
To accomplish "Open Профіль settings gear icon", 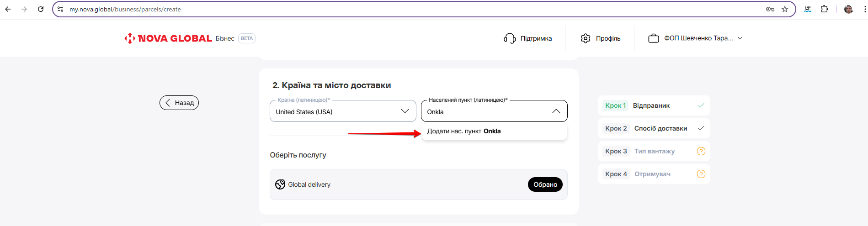I will pos(586,38).
